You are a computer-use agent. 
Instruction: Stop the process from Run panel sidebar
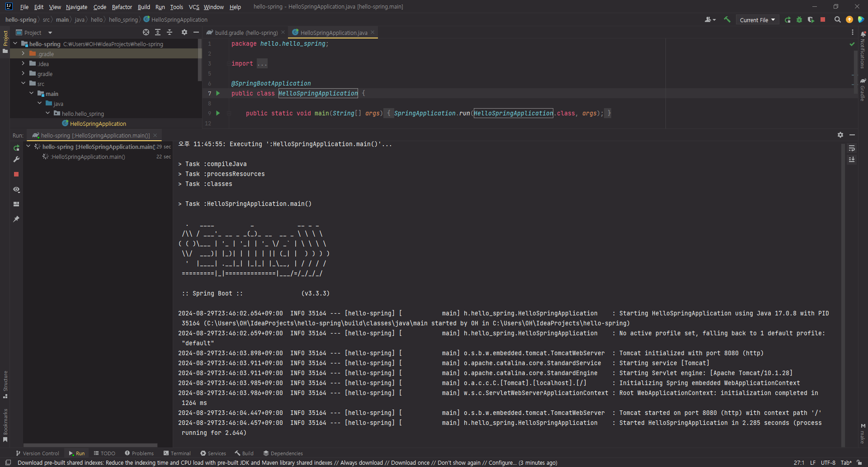click(x=16, y=174)
